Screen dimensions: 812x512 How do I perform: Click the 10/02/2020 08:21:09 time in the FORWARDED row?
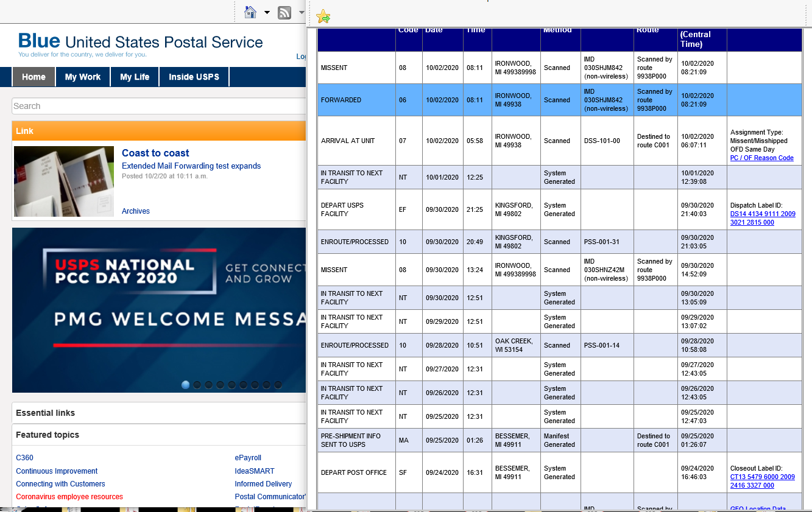(x=701, y=100)
